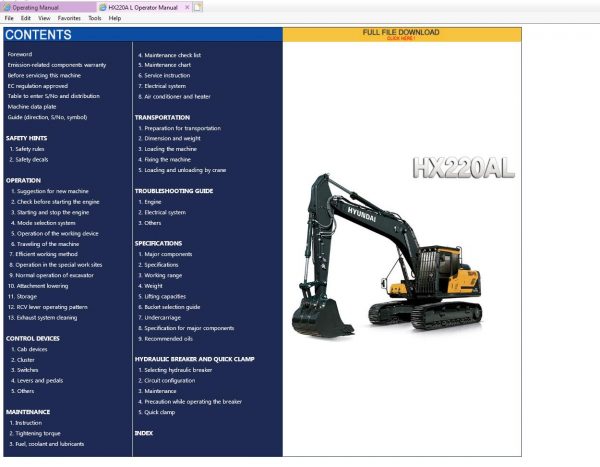600x467 pixels.
Task: Open the INDEX heading
Action: (144, 433)
